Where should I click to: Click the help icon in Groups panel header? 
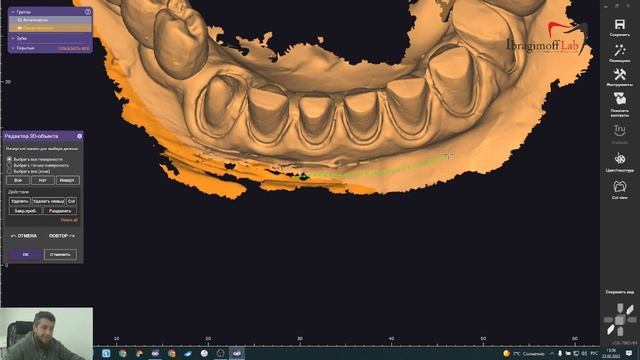[x=88, y=12]
